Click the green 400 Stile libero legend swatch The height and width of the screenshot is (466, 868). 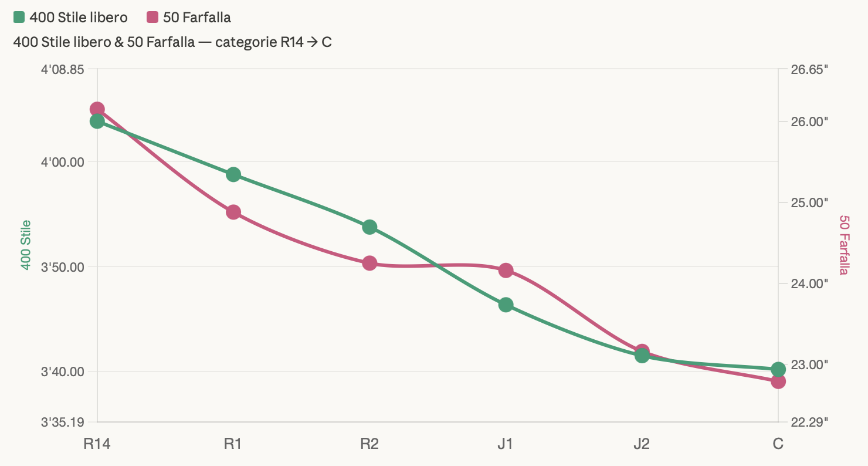pyautogui.click(x=19, y=18)
